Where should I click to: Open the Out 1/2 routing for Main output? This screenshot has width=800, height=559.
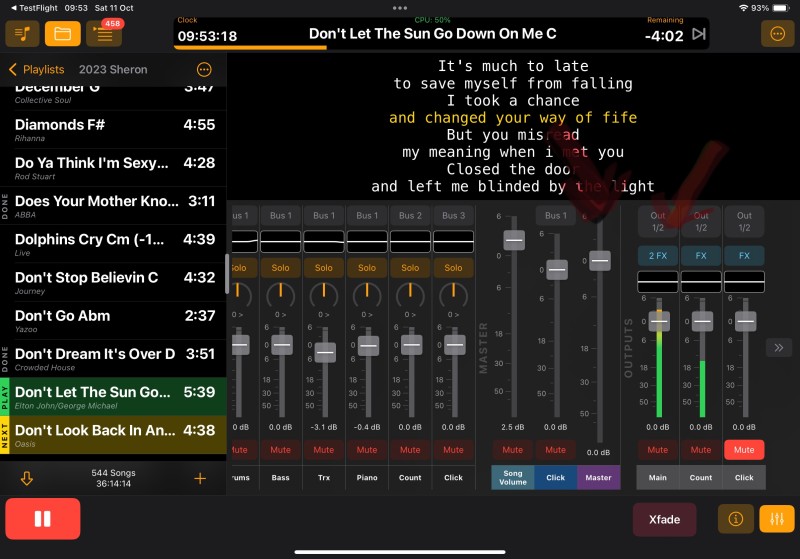coord(658,221)
